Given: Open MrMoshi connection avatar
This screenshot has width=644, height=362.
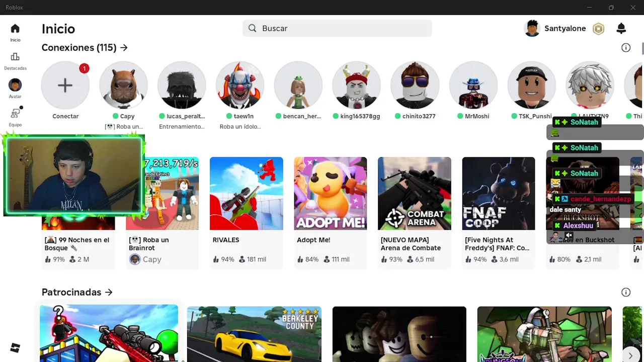Looking at the screenshot, I should [473, 85].
